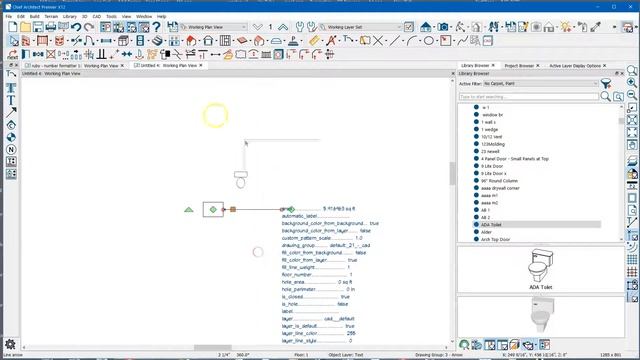Click Fill Window icon on right toolbar

[632, 132]
